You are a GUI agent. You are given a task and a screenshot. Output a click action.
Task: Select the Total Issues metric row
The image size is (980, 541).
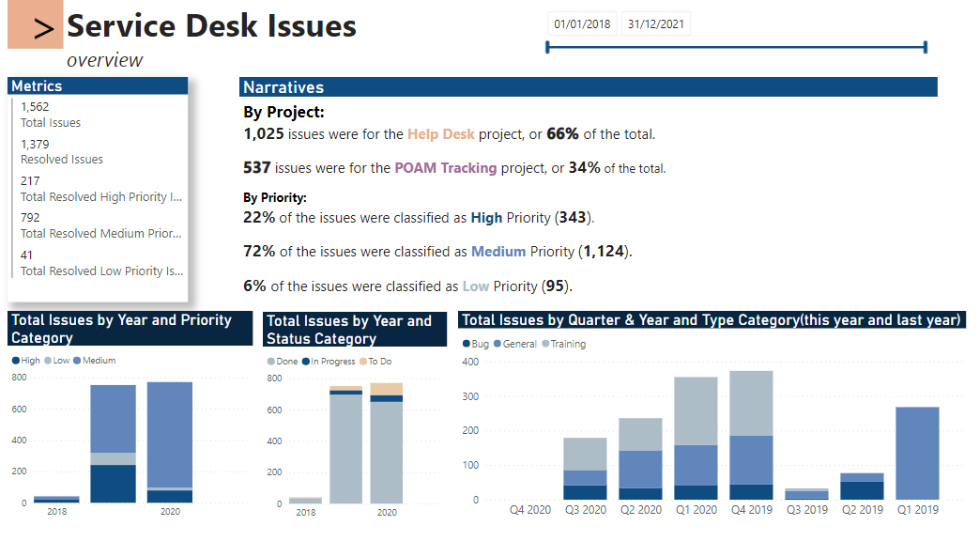[51, 115]
